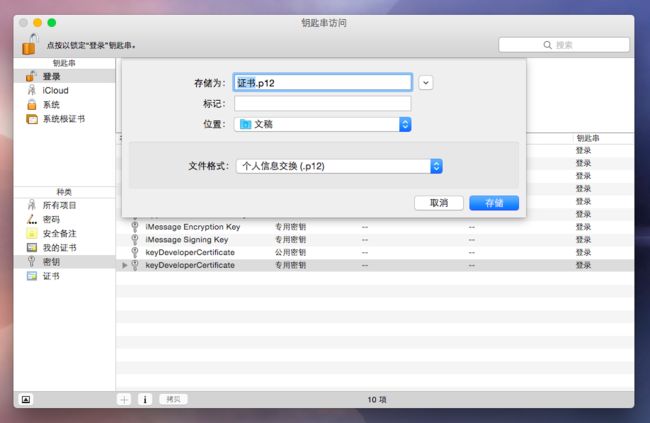Viewport: 650px width, 423px height.
Task: Expand the selected keyDeveloperCertificate private key
Action: click(124, 265)
